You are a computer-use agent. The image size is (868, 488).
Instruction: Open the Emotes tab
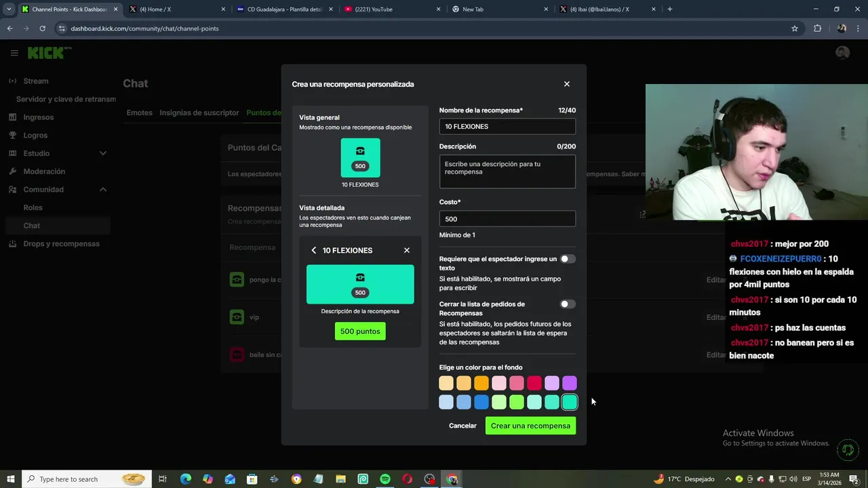pyautogui.click(x=140, y=113)
